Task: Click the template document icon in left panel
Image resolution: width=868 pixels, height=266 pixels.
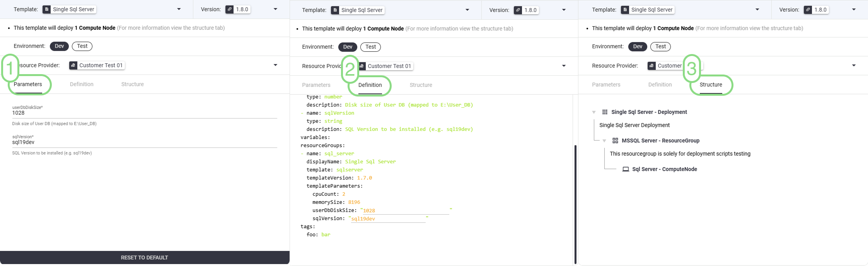Action: coord(46,9)
